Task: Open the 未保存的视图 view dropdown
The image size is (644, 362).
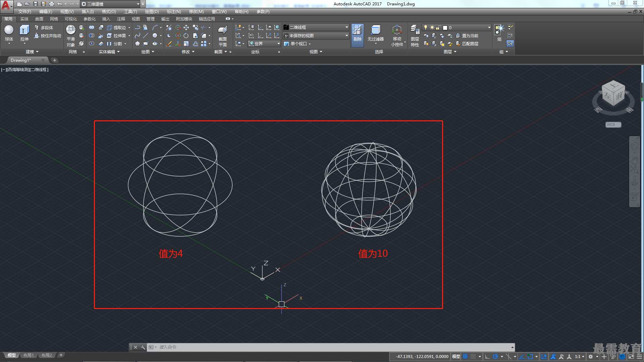Action: (x=316, y=36)
